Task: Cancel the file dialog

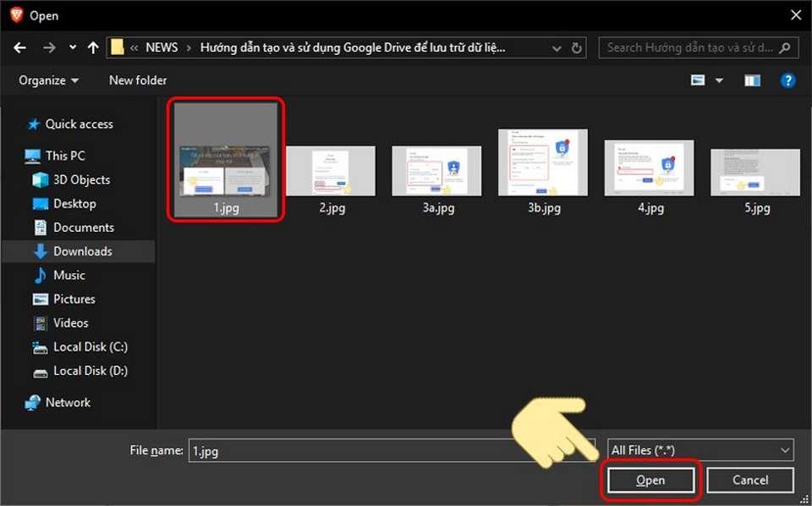Action: coord(749,480)
